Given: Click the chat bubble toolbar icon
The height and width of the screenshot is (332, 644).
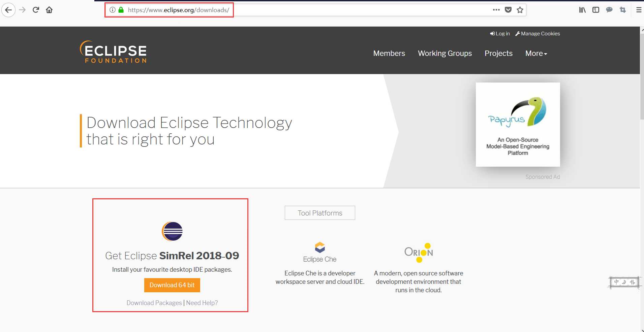Looking at the screenshot, I should pyautogui.click(x=609, y=10).
